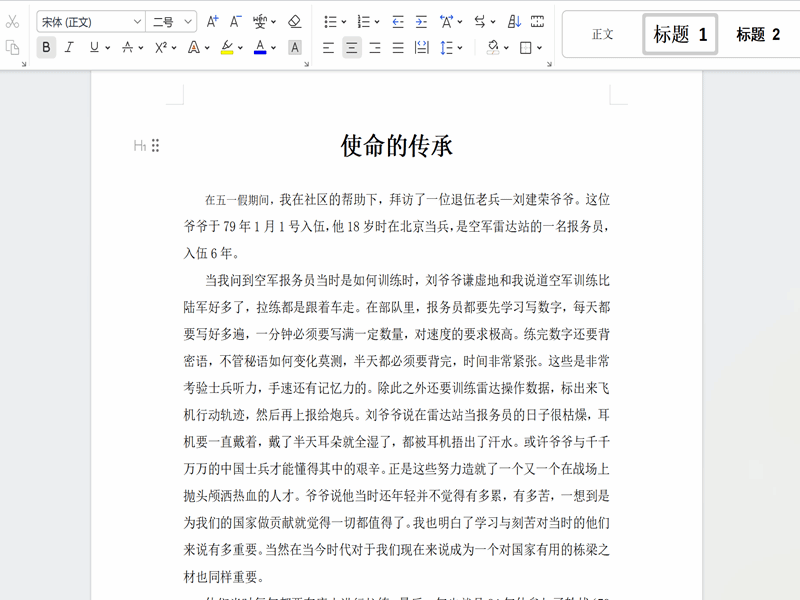Justify the paragraph text

pyautogui.click(x=398, y=47)
